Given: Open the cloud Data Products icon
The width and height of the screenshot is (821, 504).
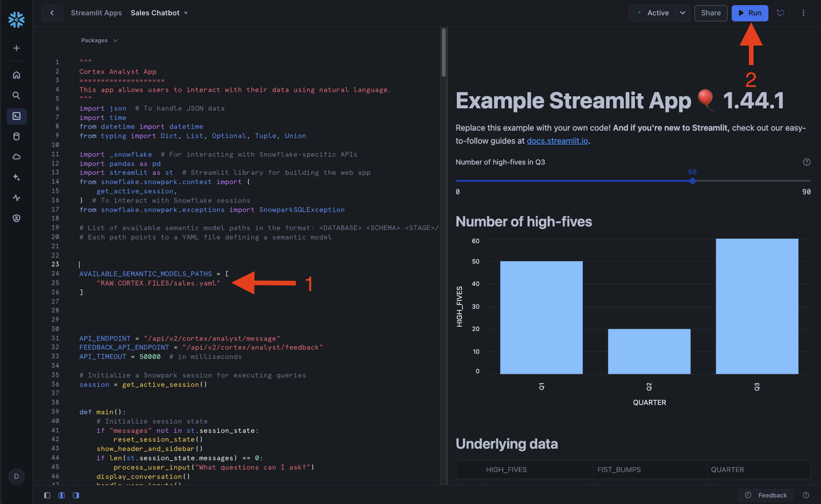Looking at the screenshot, I should (x=16, y=157).
